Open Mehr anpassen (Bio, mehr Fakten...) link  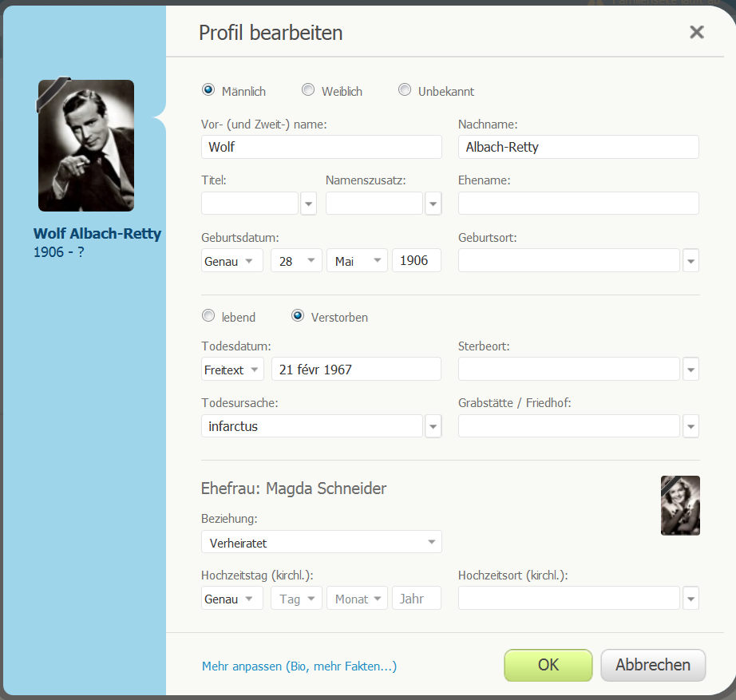coord(299,666)
